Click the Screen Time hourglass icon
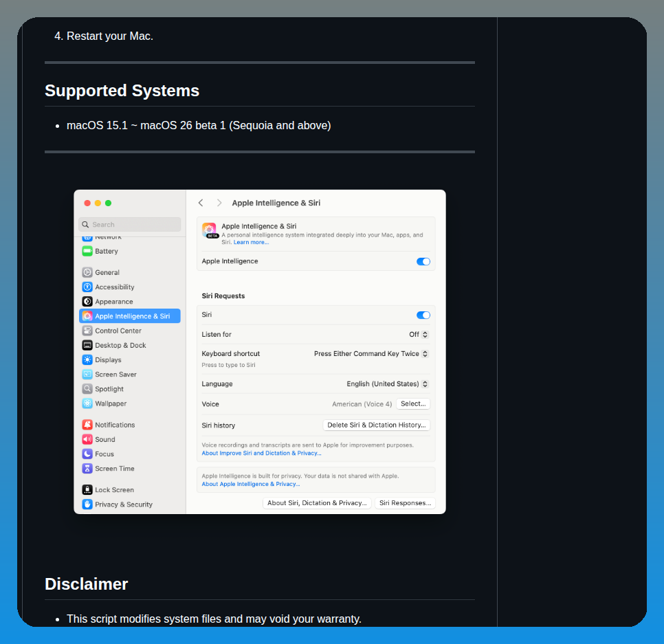This screenshot has width=664, height=644. (87, 469)
